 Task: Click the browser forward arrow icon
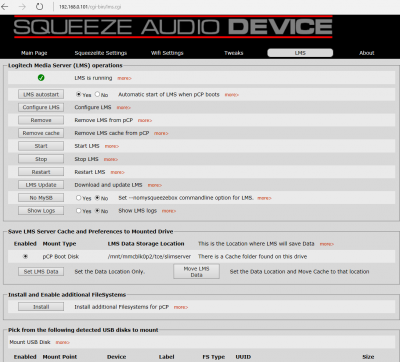pos(22,7)
